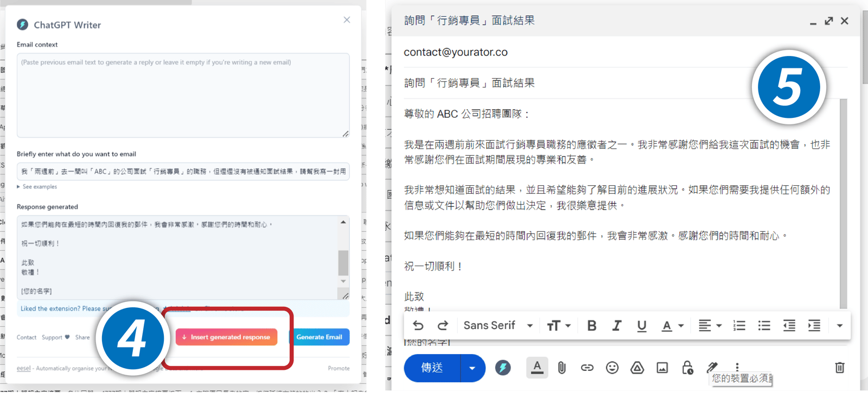Decrease the indent level
868x410 pixels.
(789, 326)
